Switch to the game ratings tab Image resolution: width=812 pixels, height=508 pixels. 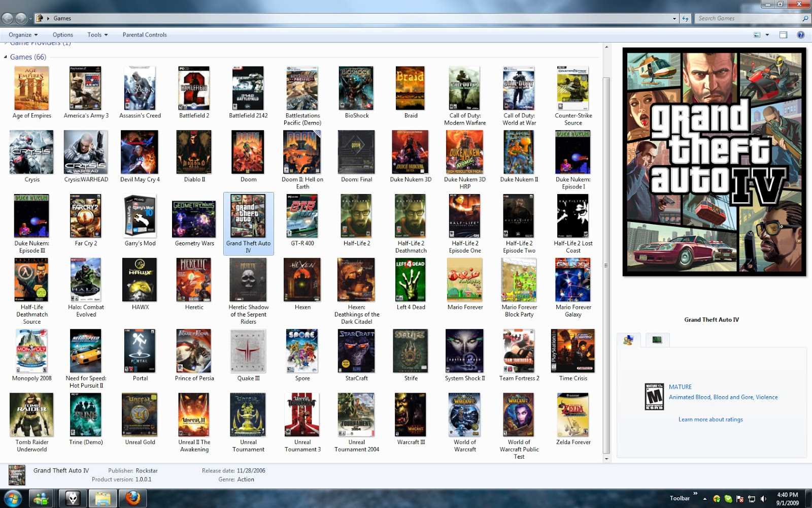pos(628,340)
